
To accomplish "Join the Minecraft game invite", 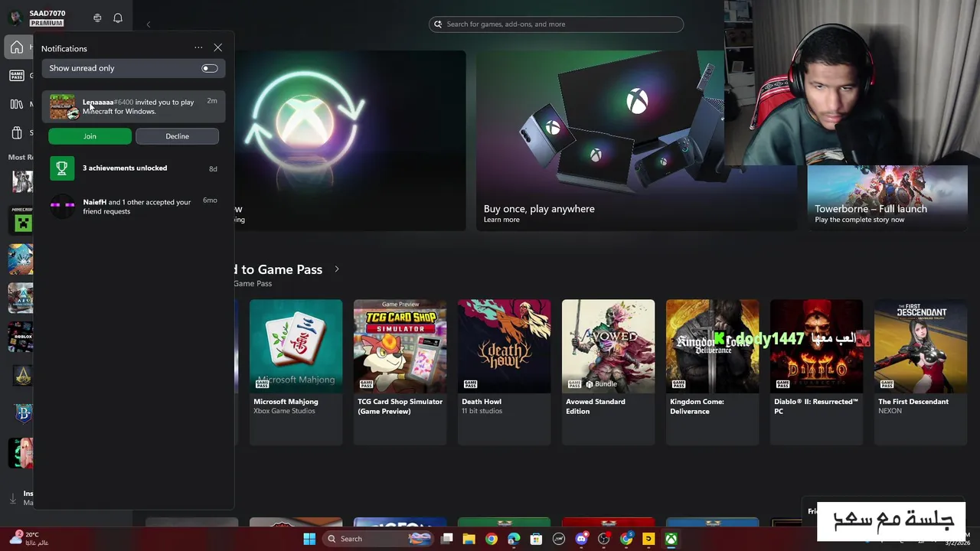I will [90, 136].
